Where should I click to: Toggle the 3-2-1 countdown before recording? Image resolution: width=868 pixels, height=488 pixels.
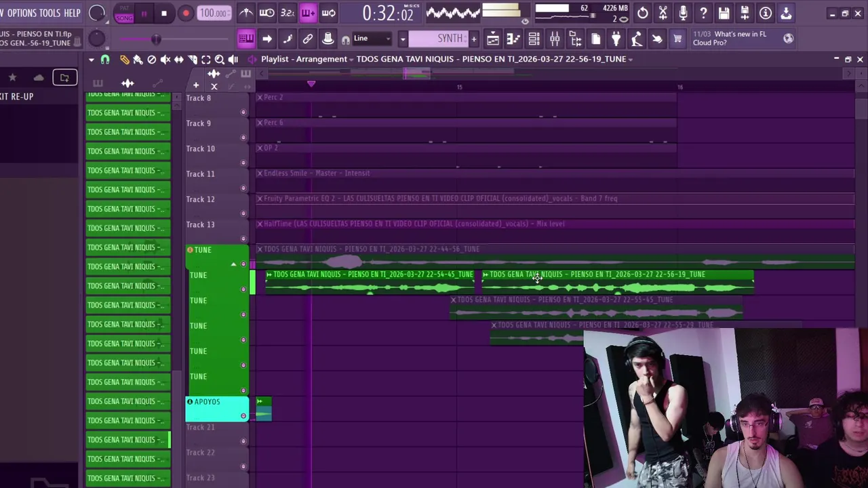(x=288, y=13)
